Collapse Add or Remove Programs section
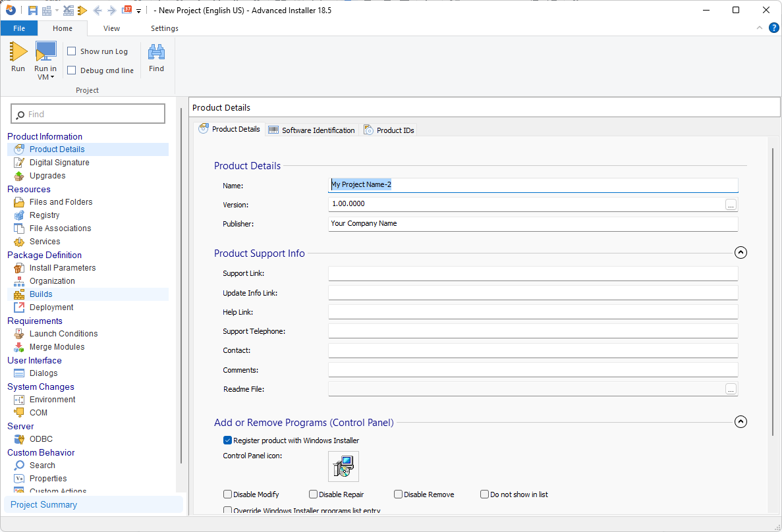Screen dimensions: 782x532 click(x=740, y=422)
